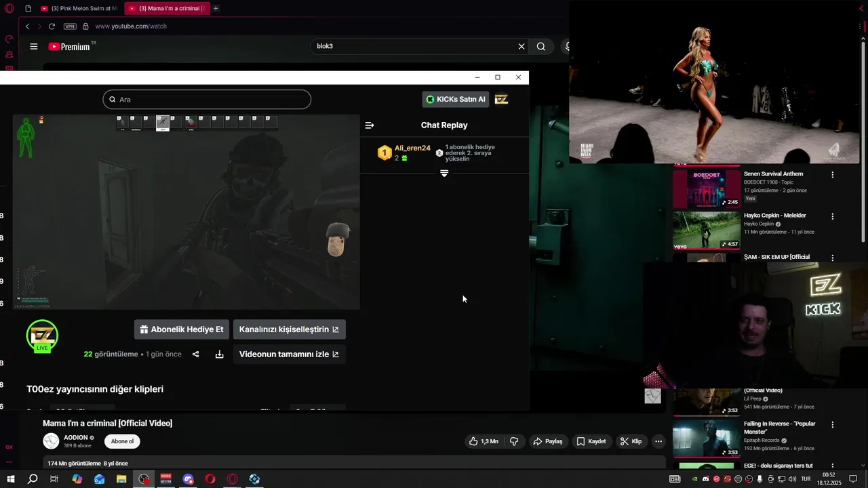Open volume control in system tray
This screenshot has width=868, height=488.
pos(793,479)
